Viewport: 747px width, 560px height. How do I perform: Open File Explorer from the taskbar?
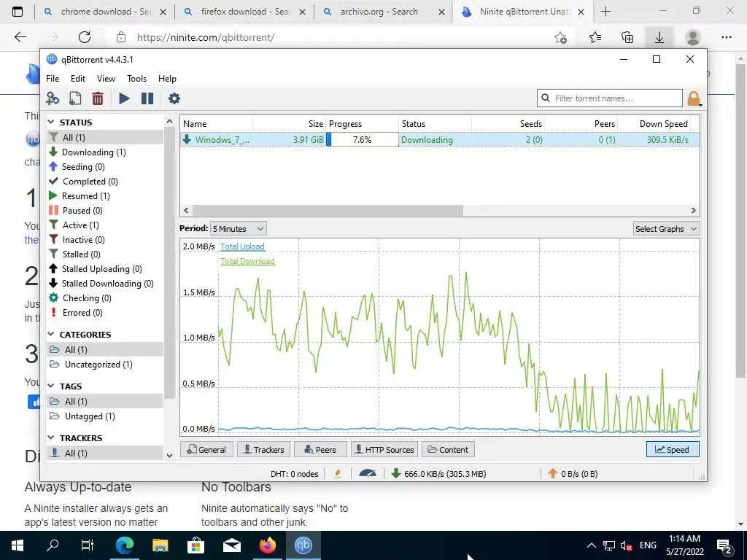coord(160,545)
